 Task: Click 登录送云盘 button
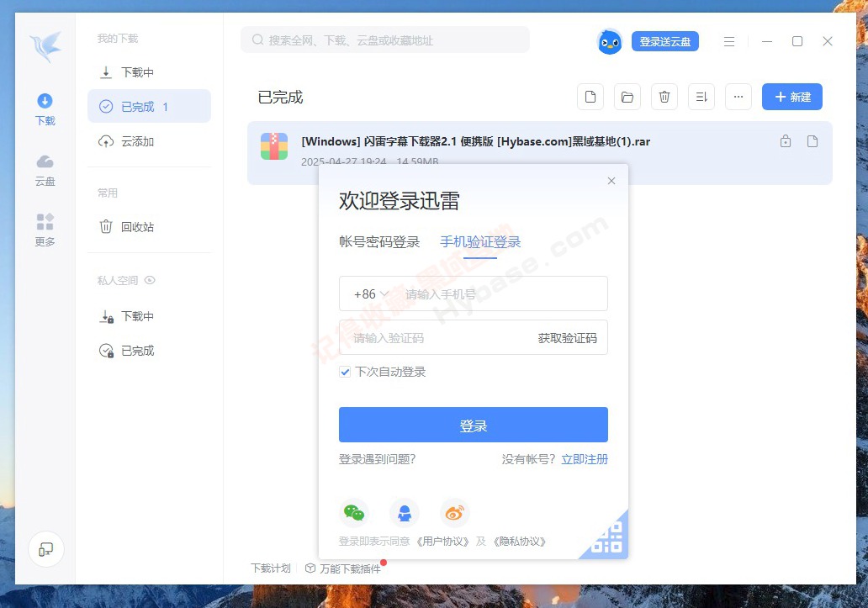pos(664,41)
